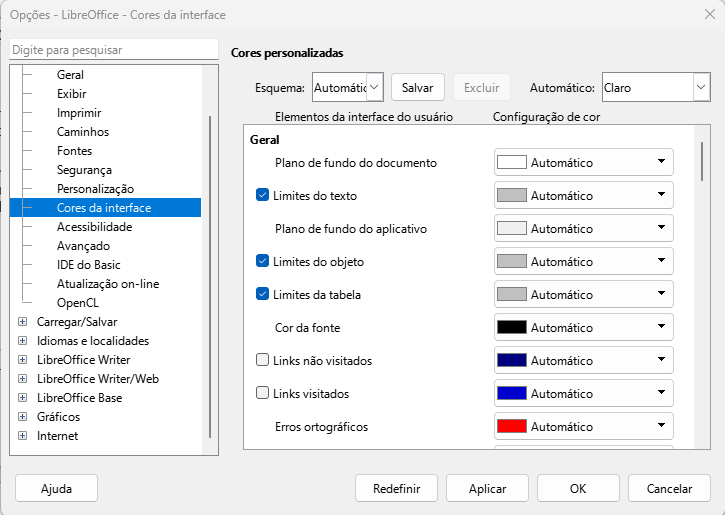Viewport: 725px width, 515px height.
Task: Open the Automático Claro dropdown
Action: (656, 87)
